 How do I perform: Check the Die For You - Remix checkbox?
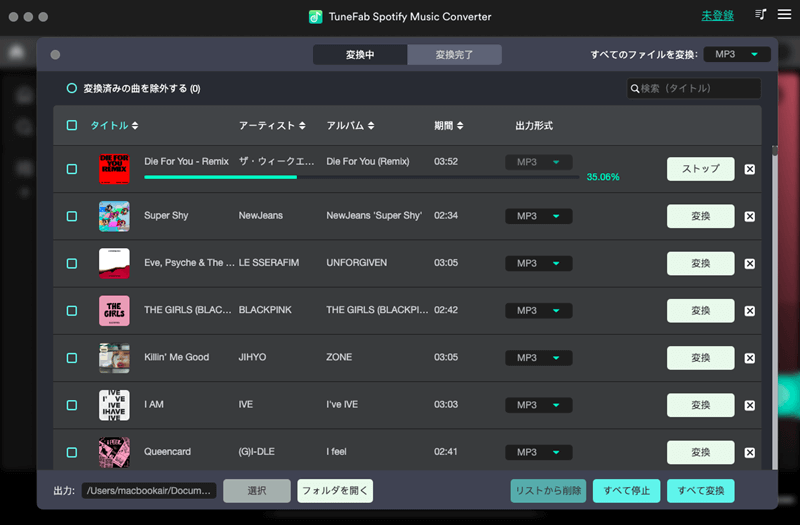point(72,169)
